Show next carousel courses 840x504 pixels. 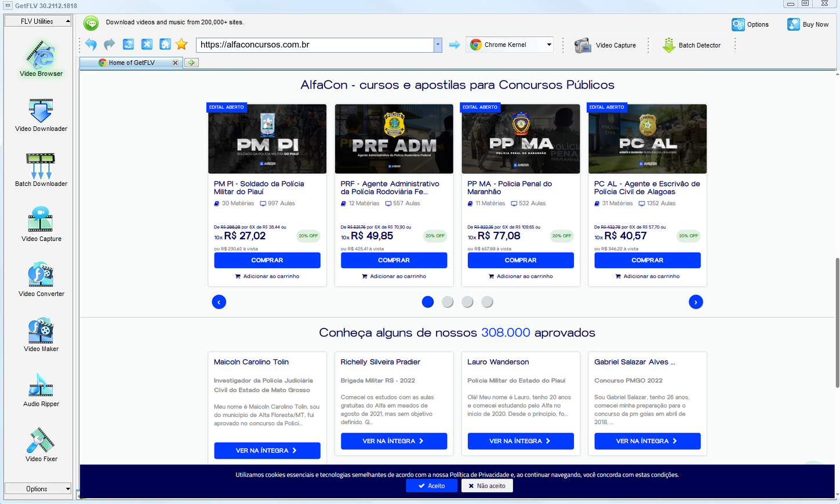click(696, 302)
